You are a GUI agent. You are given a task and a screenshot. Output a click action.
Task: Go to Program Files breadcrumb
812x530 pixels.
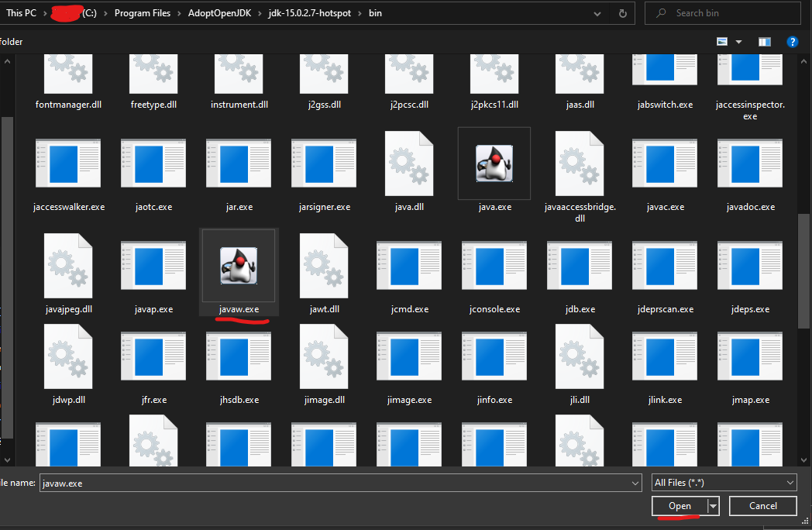(143, 13)
